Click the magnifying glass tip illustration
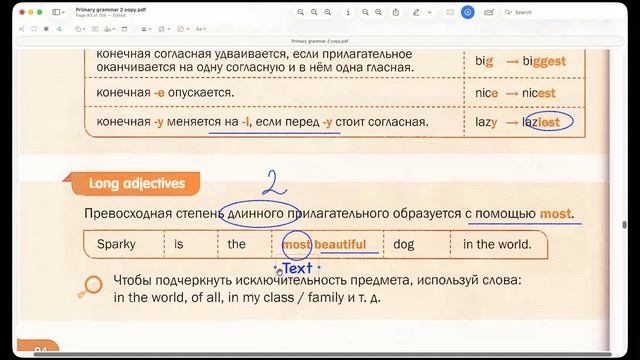The height and width of the screenshot is (360, 640). (90, 287)
